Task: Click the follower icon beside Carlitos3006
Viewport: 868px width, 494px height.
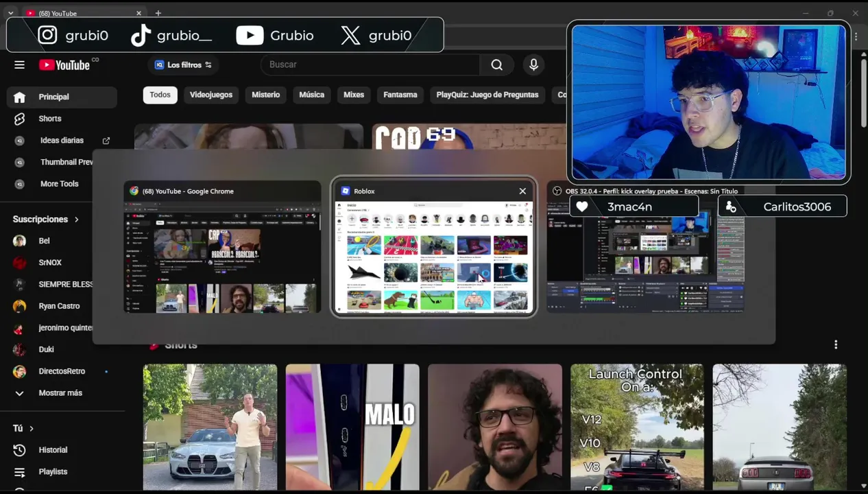Action: (x=731, y=207)
